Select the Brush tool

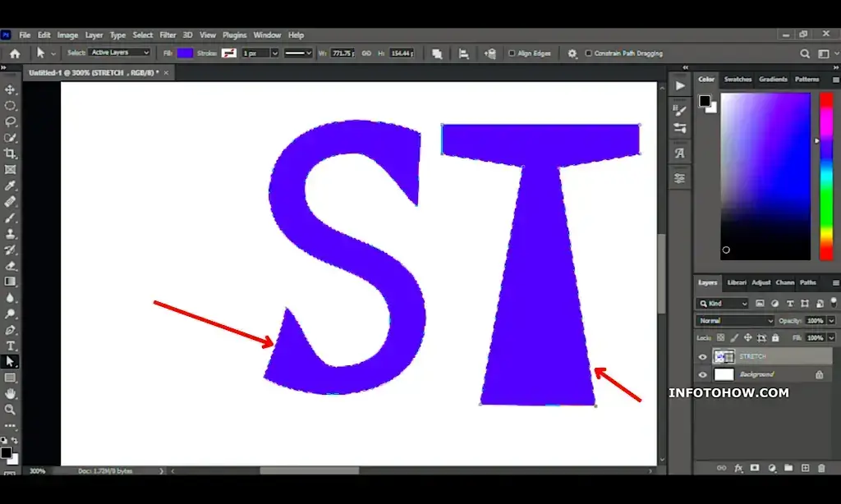(x=10, y=218)
